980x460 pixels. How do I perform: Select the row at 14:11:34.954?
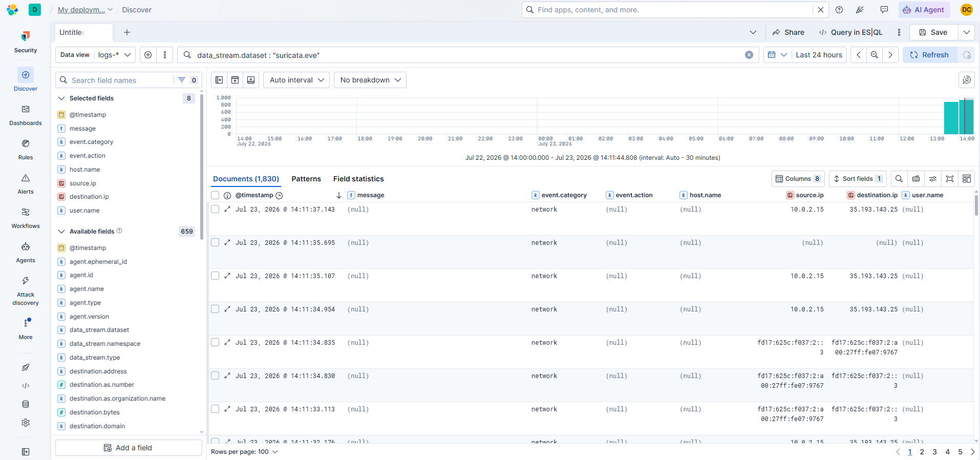215,309
